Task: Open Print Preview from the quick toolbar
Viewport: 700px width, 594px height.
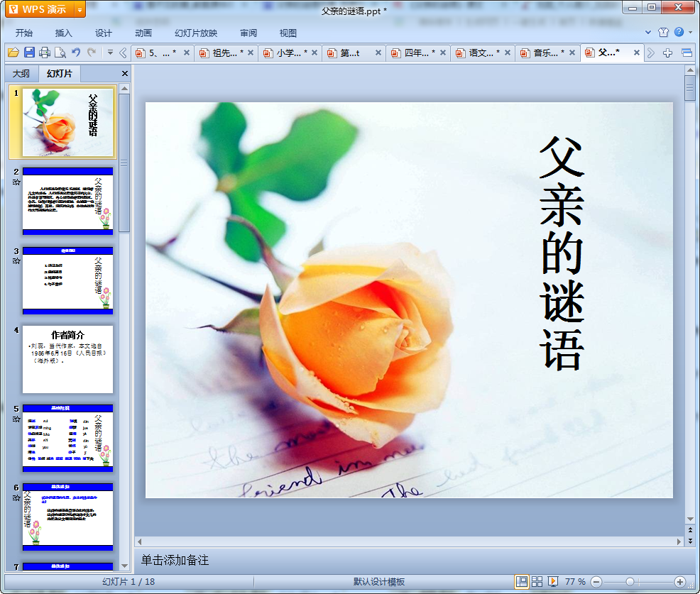Action: 60,53
